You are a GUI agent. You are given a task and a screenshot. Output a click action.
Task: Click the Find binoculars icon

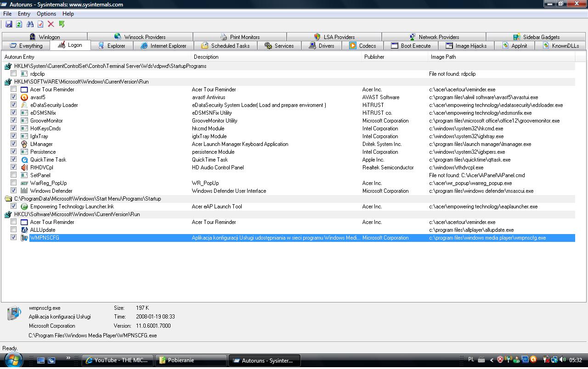(30, 24)
